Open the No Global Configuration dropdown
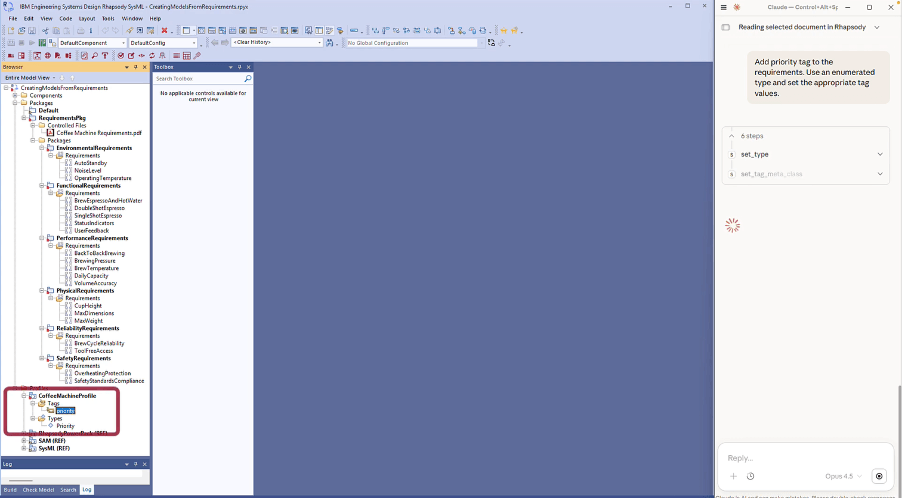The image size is (902, 498). pyautogui.click(x=481, y=43)
